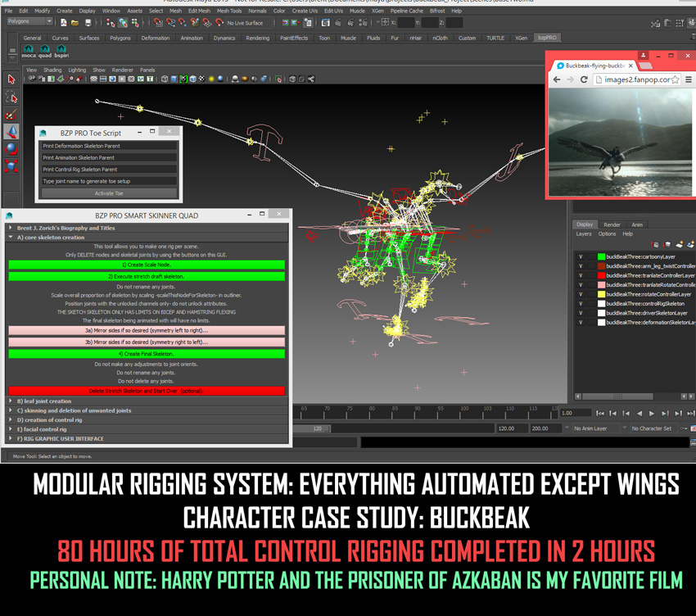Toggle visibility of buckBeakThree:driverSkeletonLayer
The width and height of the screenshot is (696, 616).
581,313
